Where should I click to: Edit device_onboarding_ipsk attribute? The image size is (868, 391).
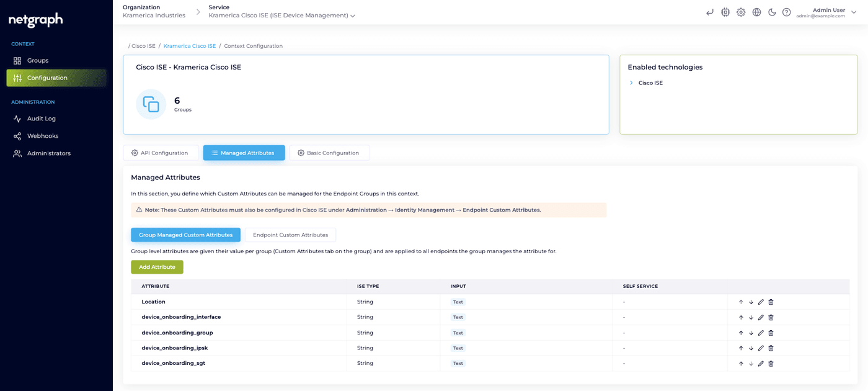(761, 348)
